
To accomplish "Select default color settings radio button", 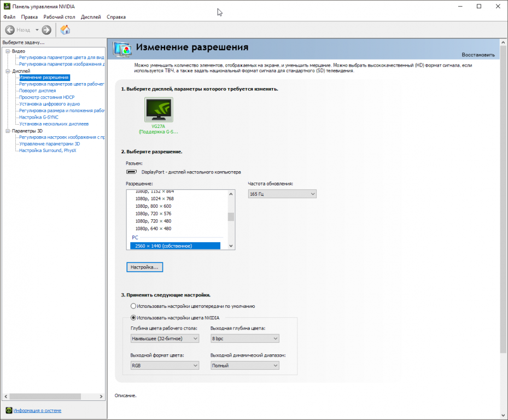I will pyautogui.click(x=133, y=306).
